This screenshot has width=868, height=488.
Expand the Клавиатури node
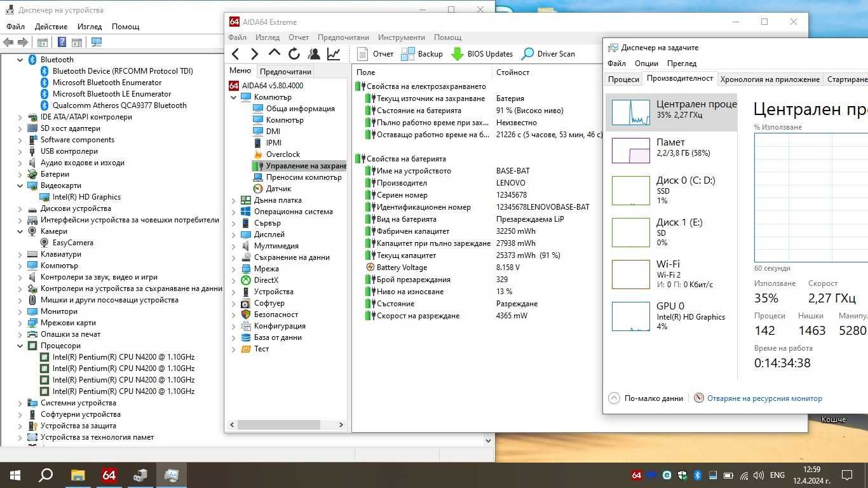click(20, 254)
